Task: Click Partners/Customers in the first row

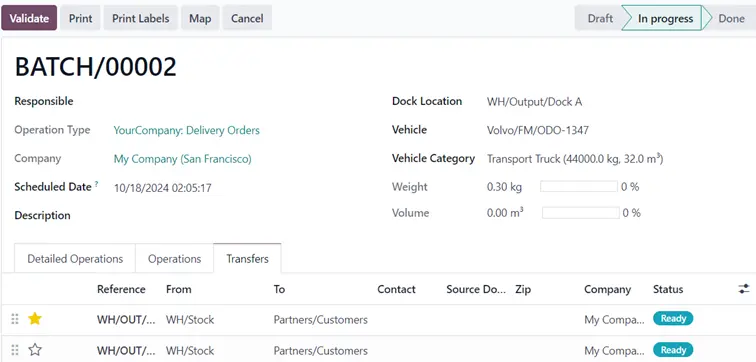Action: (x=321, y=320)
